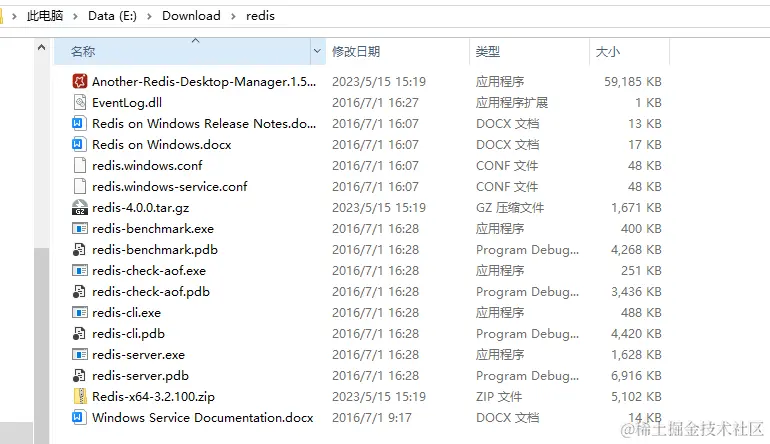Viewport: 770px width, 444px height.
Task: Click the 1,628 KB size of redis-server.exe
Action: (636, 355)
